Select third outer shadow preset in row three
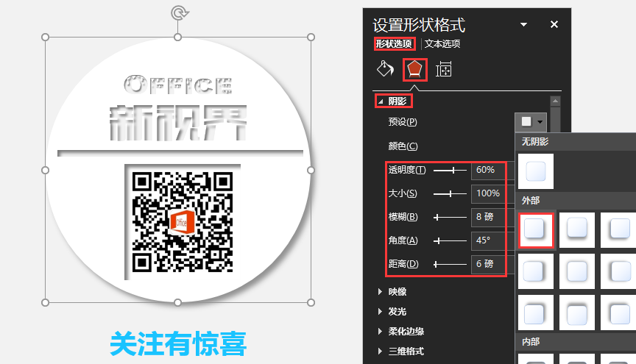Image resolution: width=636 pixels, height=364 pixels. point(618,313)
